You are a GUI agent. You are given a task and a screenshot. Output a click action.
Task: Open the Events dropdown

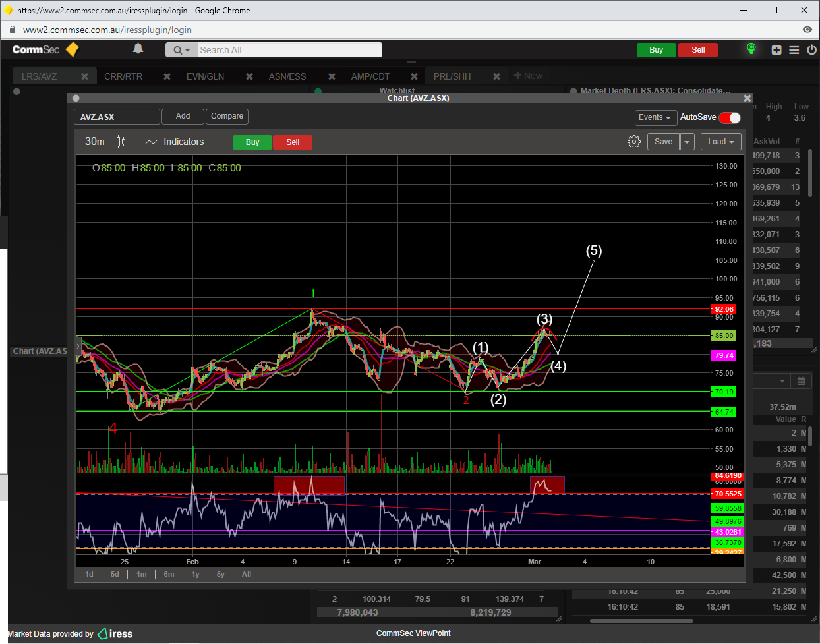[655, 117]
